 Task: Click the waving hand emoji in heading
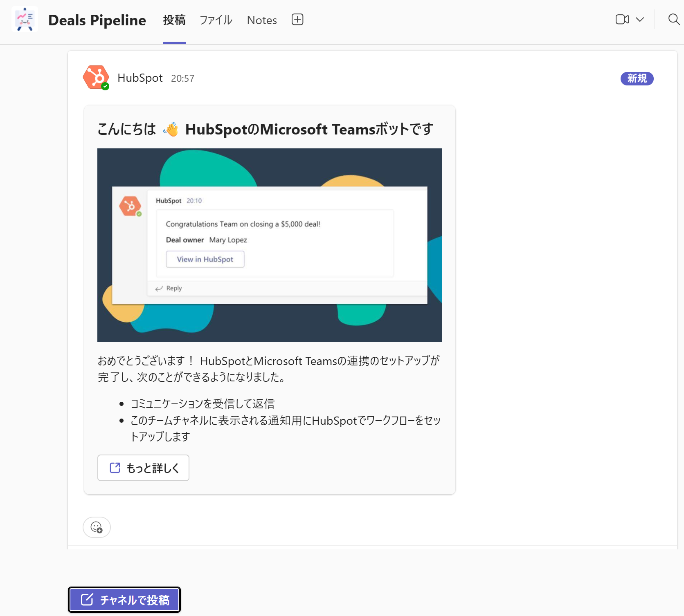coord(171,129)
